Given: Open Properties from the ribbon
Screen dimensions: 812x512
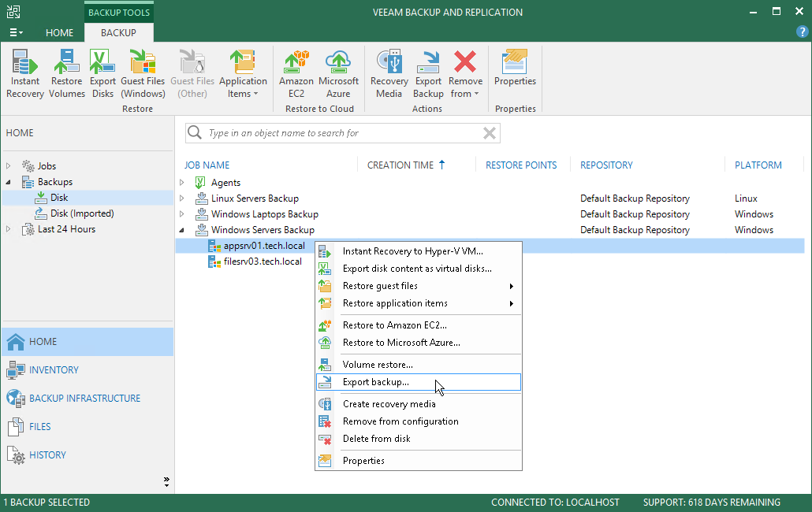Looking at the screenshot, I should click(515, 69).
